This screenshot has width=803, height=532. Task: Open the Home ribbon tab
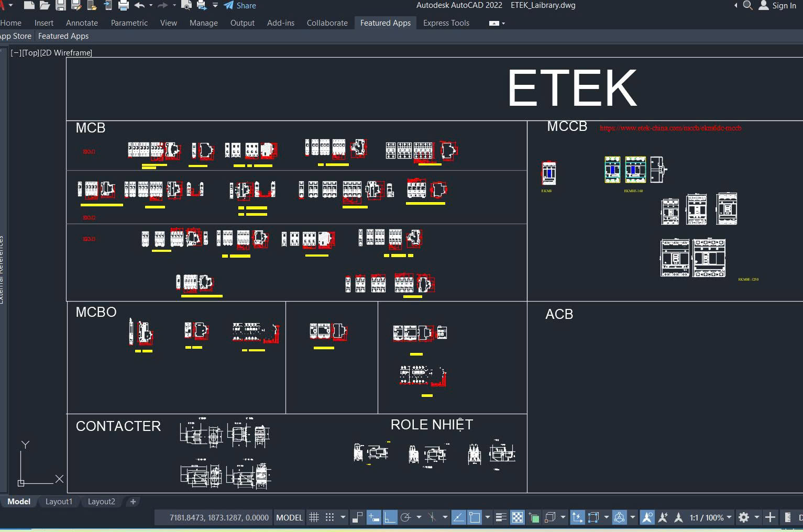(x=11, y=23)
